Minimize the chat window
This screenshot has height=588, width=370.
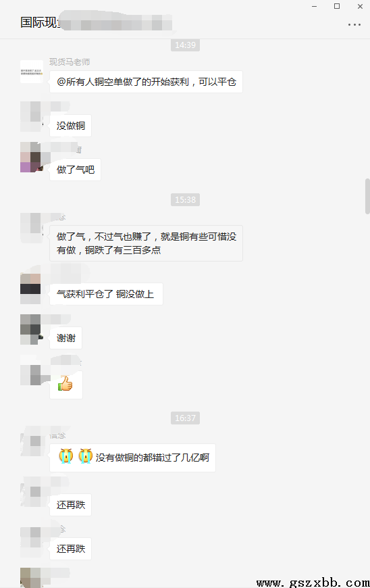click(x=315, y=6)
